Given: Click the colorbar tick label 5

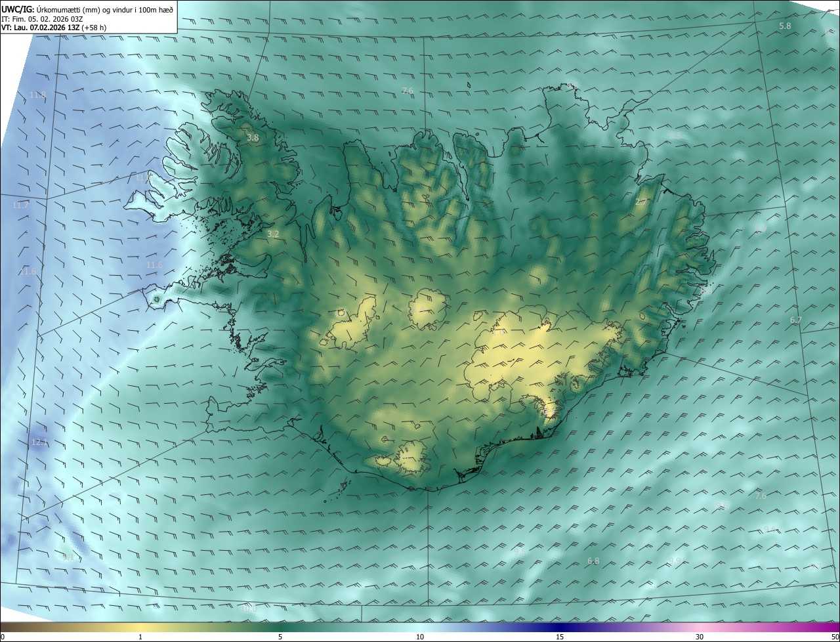Looking at the screenshot, I should pyautogui.click(x=280, y=637).
